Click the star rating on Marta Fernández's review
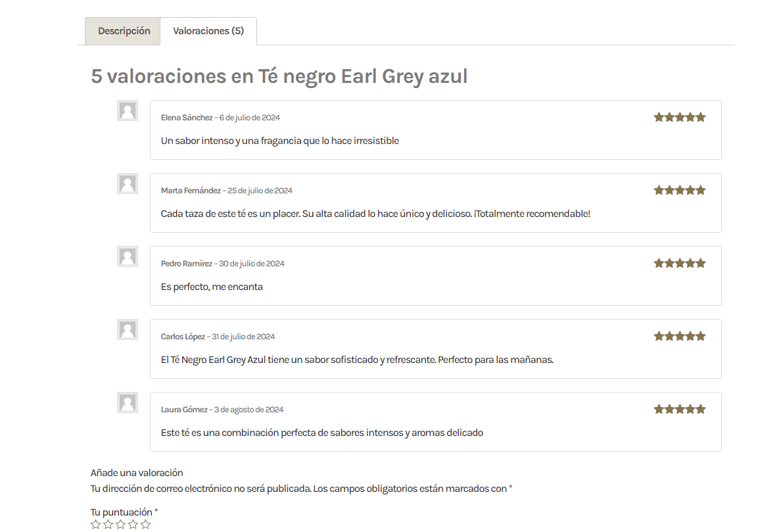This screenshot has height=532, width=779. (x=680, y=191)
